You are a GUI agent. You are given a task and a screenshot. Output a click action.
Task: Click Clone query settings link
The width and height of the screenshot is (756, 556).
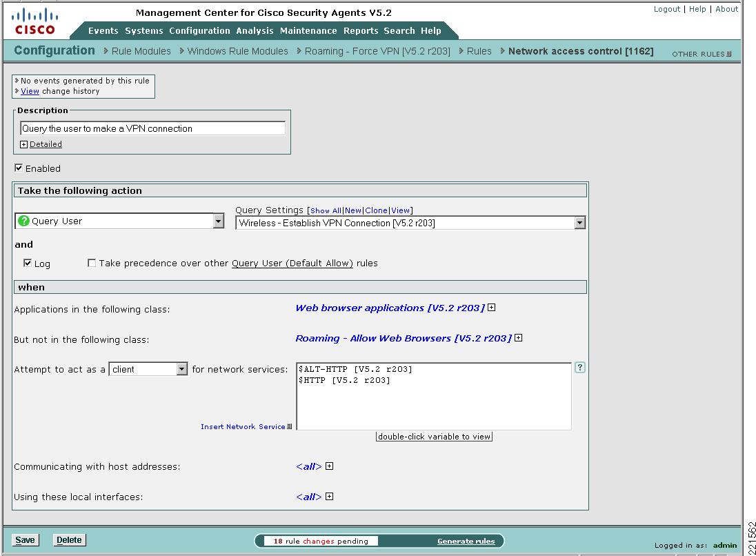(376, 210)
